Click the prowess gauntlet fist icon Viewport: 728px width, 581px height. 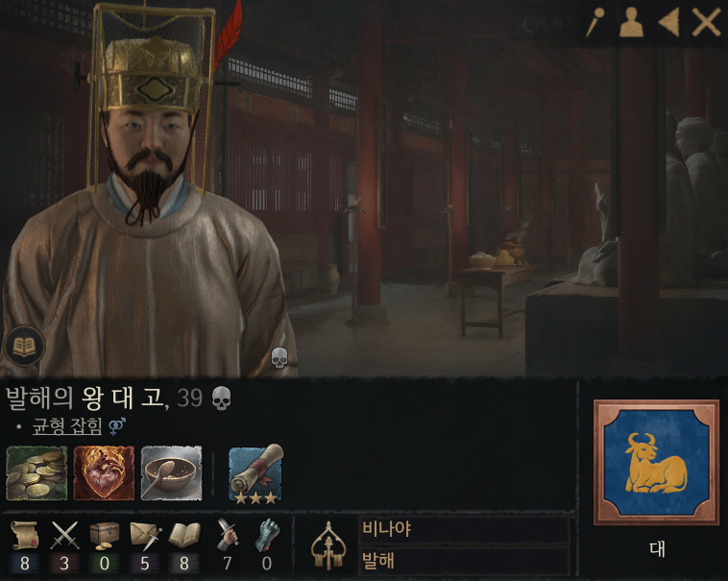[267, 535]
